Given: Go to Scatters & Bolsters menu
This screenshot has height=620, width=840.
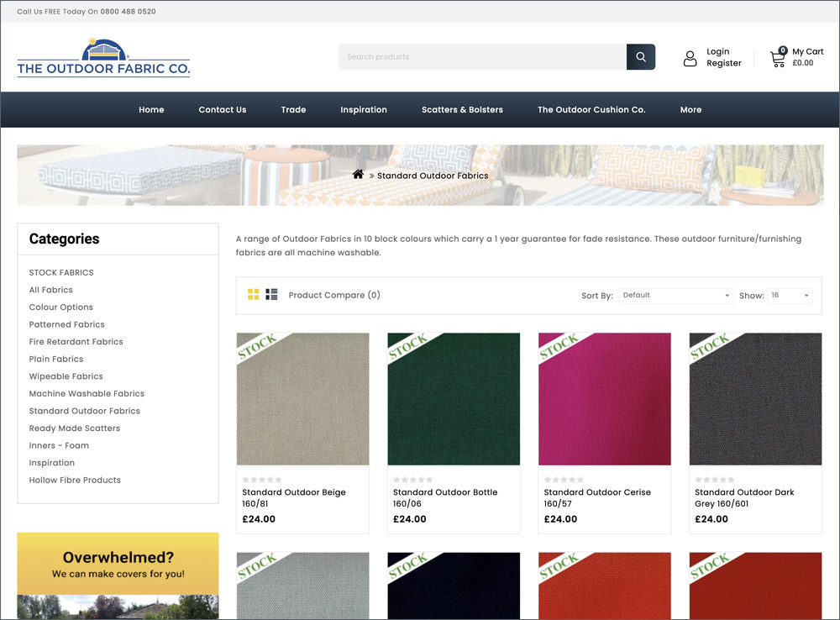Looking at the screenshot, I should click(x=462, y=110).
